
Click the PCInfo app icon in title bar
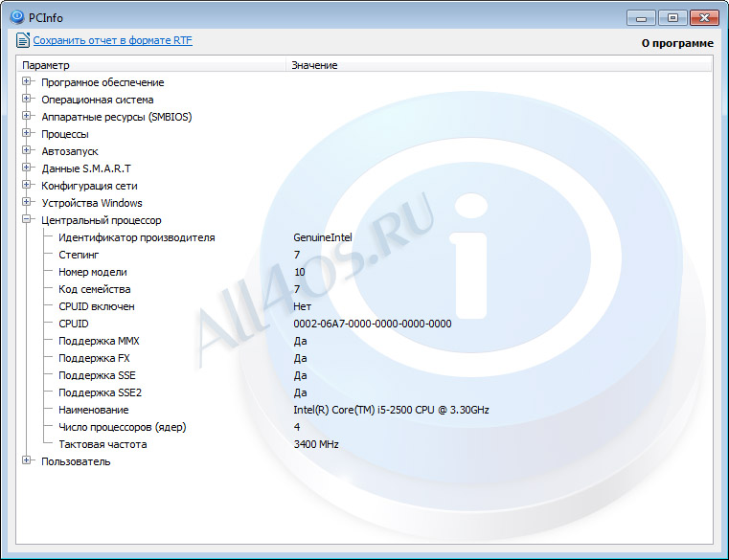point(16,17)
